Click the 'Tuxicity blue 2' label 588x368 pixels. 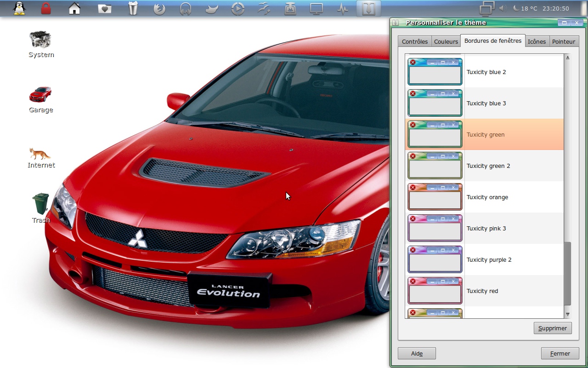tap(486, 72)
